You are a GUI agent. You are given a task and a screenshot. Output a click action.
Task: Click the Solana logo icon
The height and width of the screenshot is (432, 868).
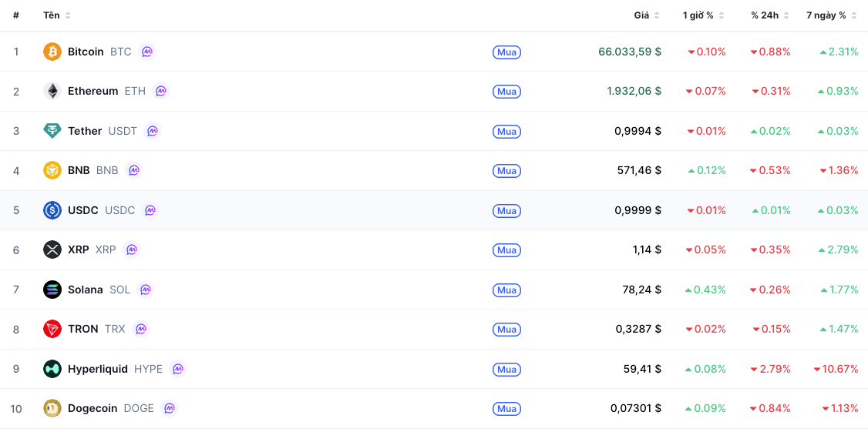52,290
